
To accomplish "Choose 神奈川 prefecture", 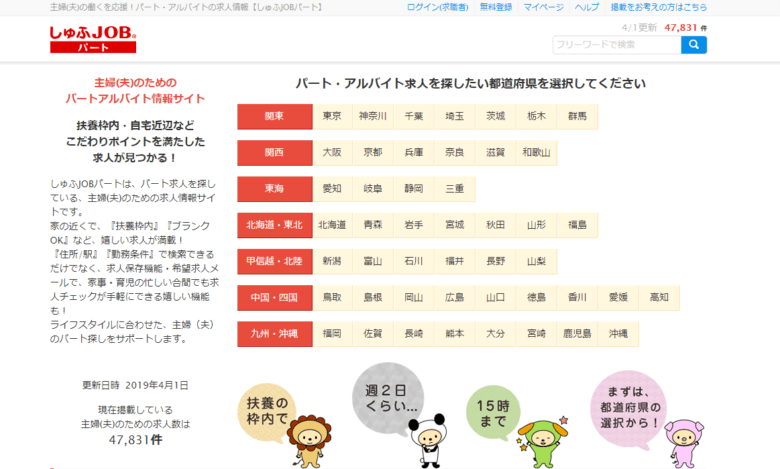I will point(373,116).
